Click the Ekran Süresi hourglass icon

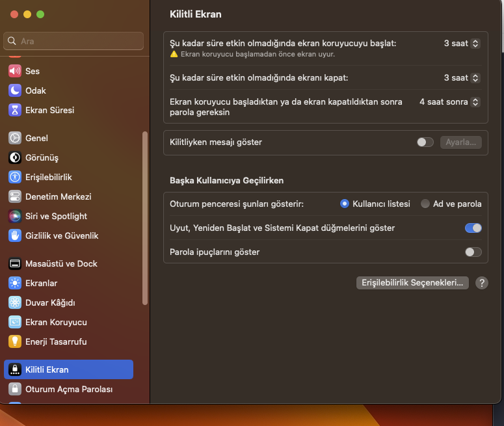tap(15, 110)
